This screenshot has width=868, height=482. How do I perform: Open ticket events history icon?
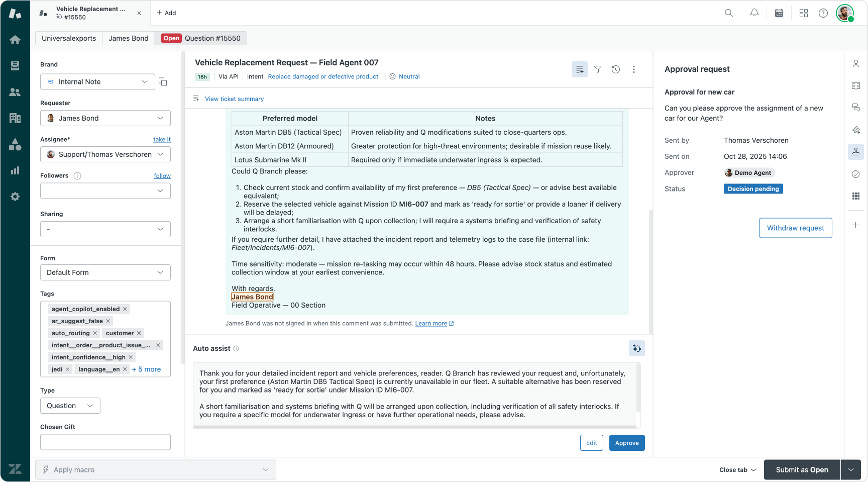(616, 69)
